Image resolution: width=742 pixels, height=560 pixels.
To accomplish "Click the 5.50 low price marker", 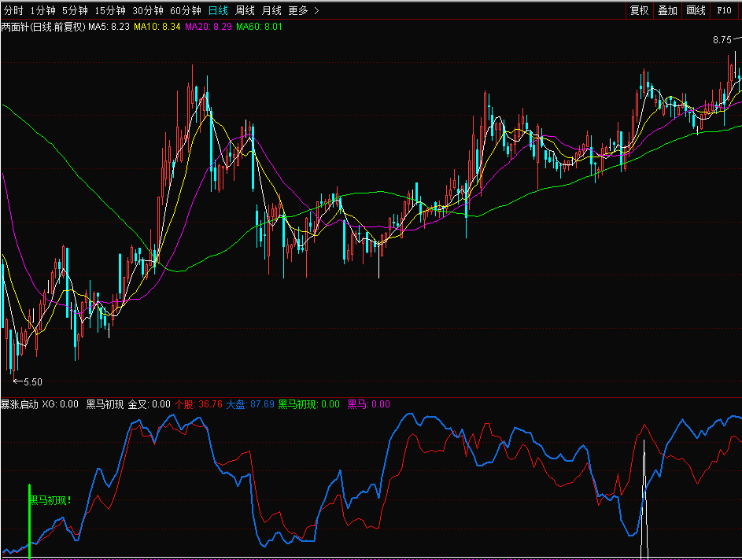I will (x=32, y=381).
